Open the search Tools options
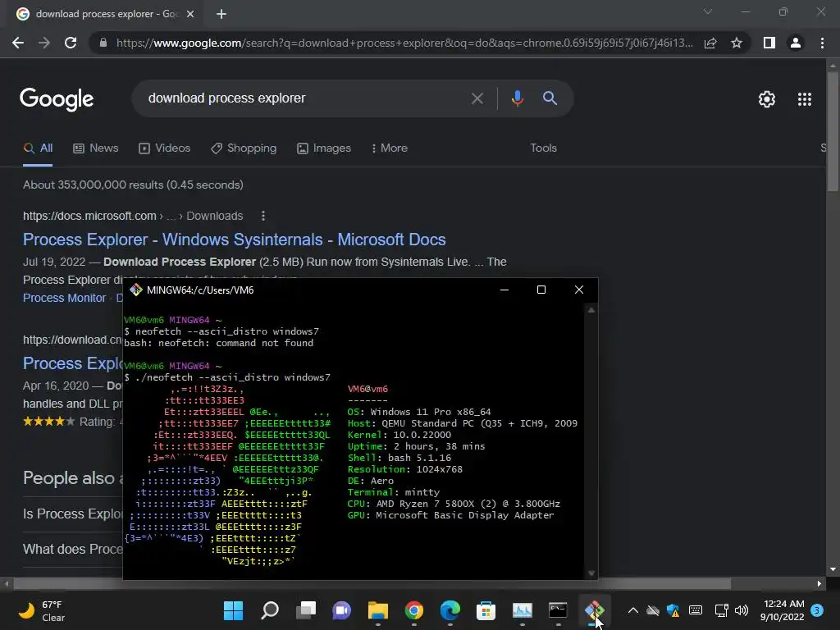 coord(543,148)
